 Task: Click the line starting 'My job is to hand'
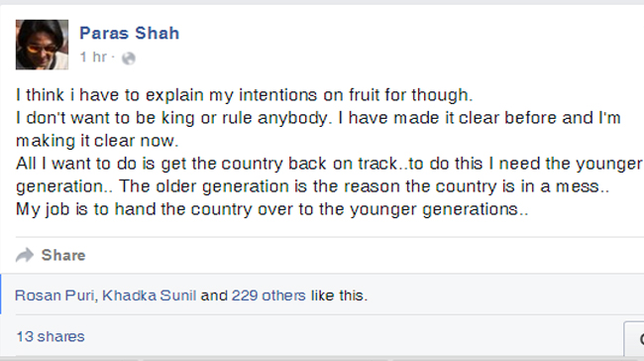point(271,209)
